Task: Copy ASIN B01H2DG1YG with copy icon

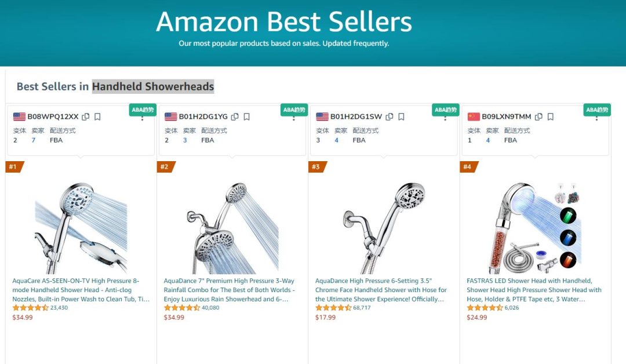Action: click(235, 117)
